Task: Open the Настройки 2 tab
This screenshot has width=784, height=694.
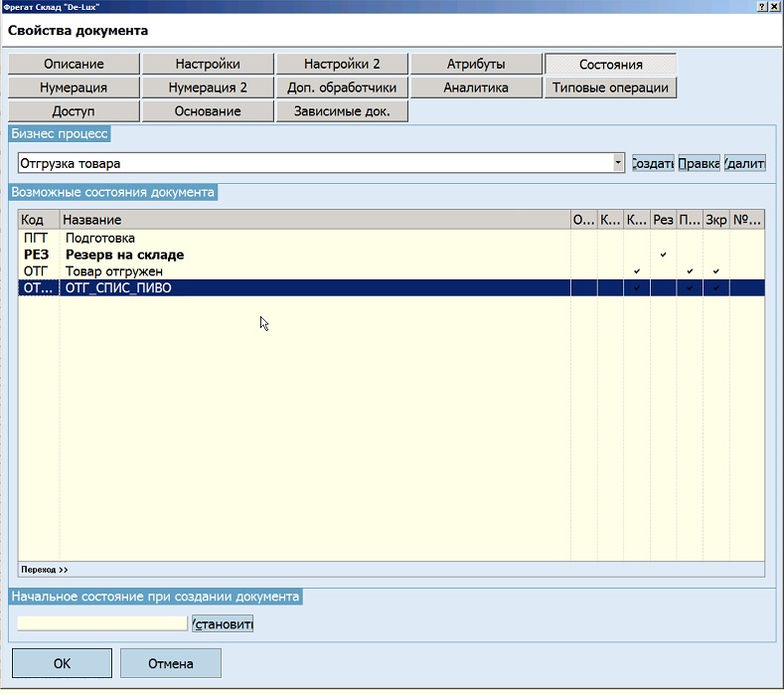Action: [x=342, y=64]
